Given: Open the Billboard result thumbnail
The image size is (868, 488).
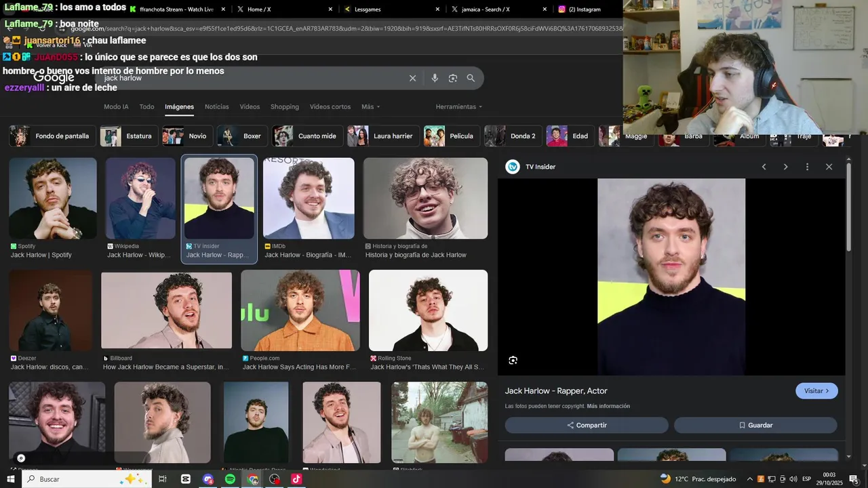Looking at the screenshot, I should click(166, 310).
